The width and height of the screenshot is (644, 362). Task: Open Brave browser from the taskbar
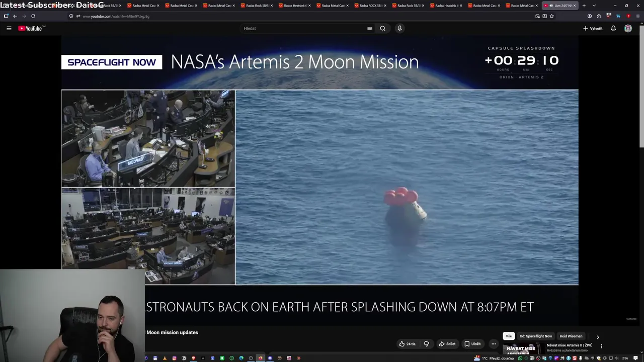(x=193, y=358)
